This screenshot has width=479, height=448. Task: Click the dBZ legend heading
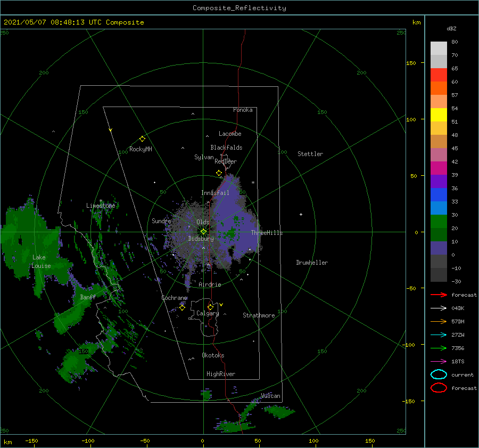[451, 28]
